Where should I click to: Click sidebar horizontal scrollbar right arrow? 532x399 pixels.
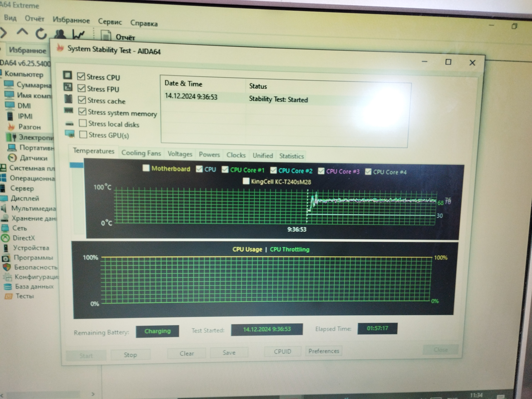(93, 394)
